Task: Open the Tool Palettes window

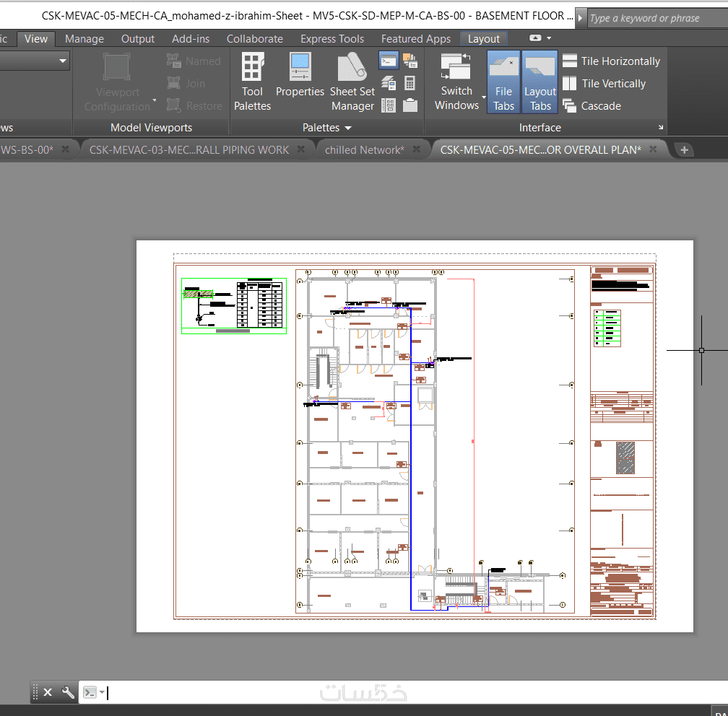Action: coord(252,82)
